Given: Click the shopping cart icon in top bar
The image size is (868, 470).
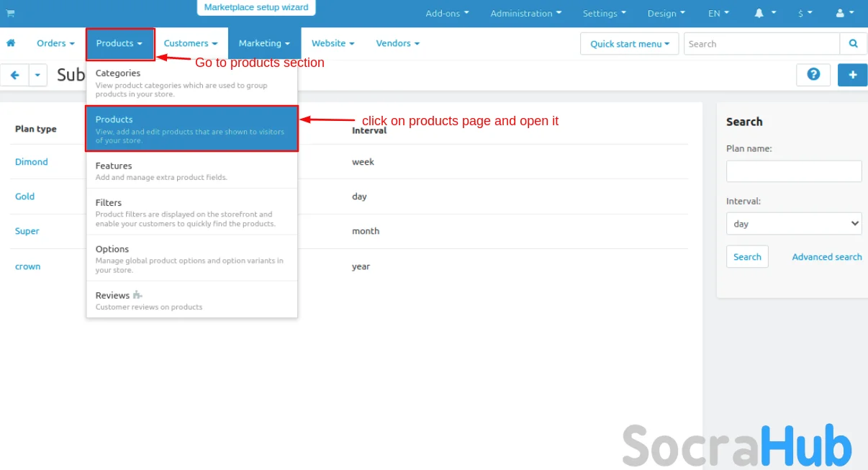Looking at the screenshot, I should 10,13.
